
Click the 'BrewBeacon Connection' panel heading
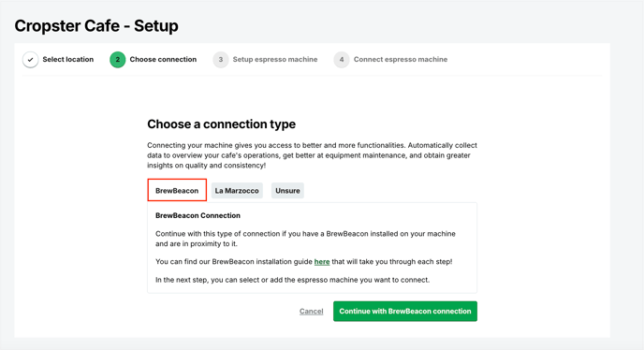(x=198, y=215)
